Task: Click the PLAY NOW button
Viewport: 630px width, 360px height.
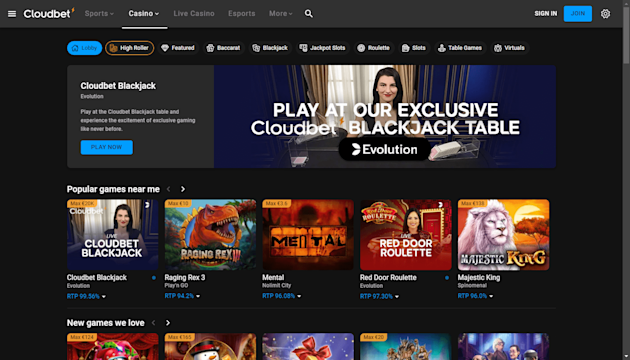Action: click(106, 147)
